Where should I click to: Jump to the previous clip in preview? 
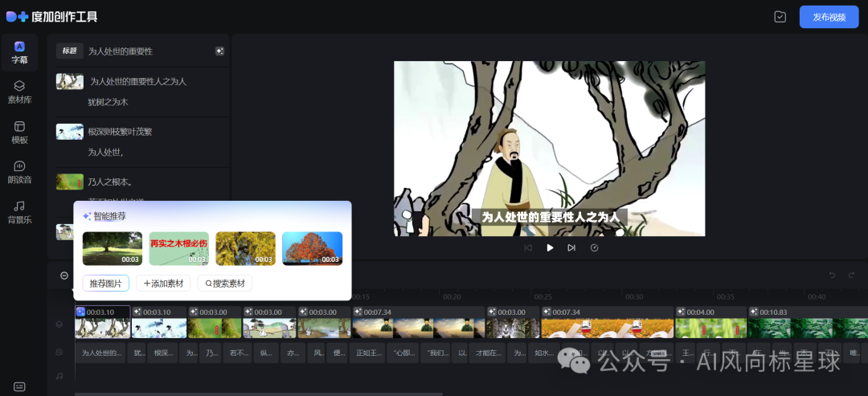point(528,247)
